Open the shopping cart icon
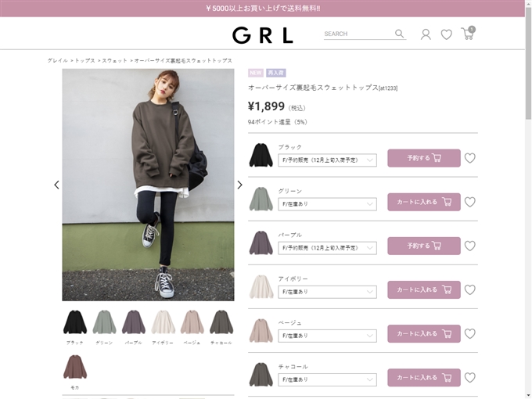The height and width of the screenshot is (399, 532). pos(468,33)
